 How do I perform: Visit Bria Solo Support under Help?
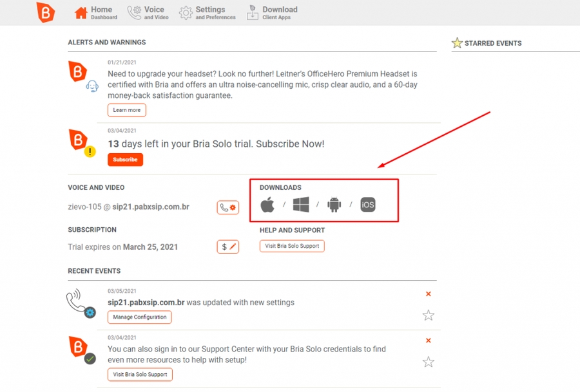(x=292, y=246)
